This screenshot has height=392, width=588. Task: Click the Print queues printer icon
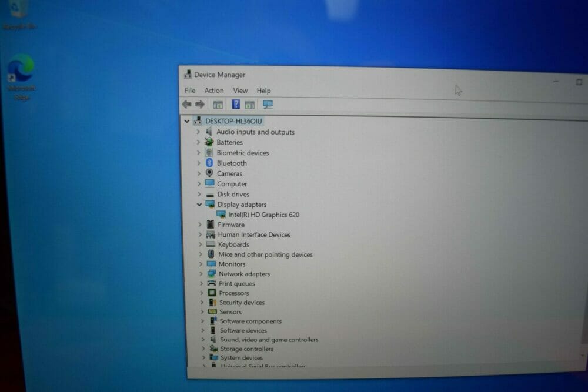pyautogui.click(x=212, y=283)
